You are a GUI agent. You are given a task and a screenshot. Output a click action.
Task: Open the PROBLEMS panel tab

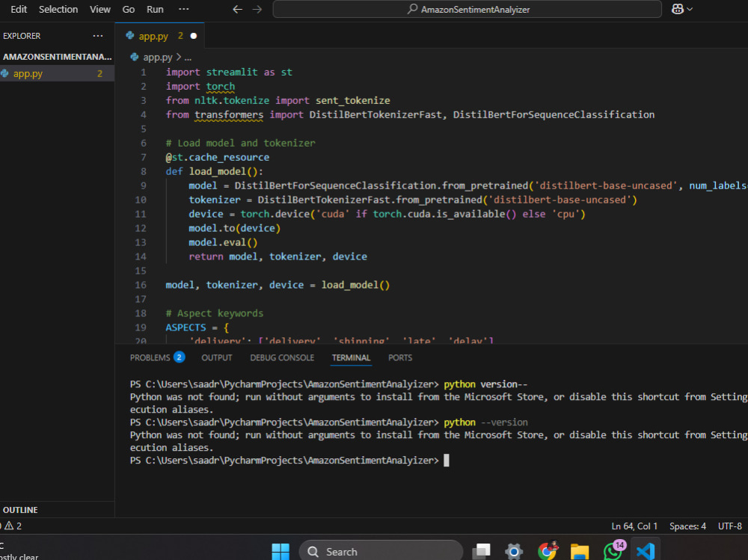(x=150, y=357)
